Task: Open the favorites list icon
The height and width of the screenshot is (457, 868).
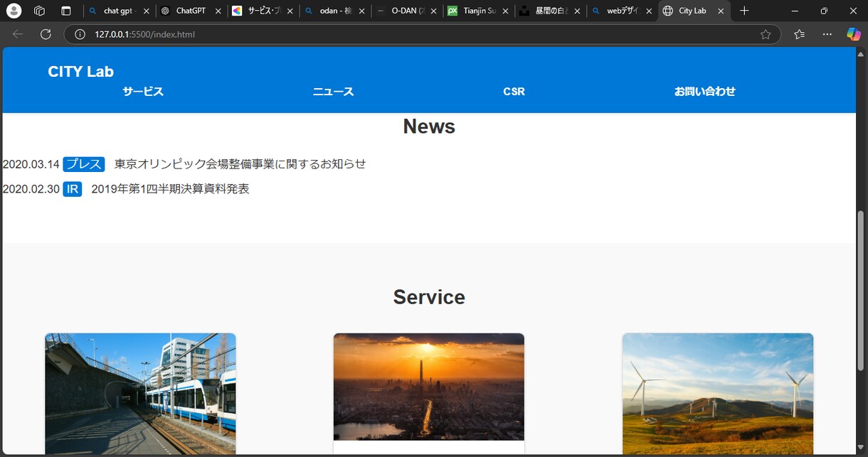Action: pos(799,34)
